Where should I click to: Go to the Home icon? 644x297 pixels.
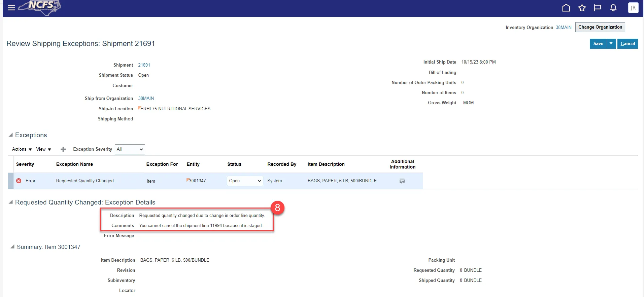click(x=566, y=8)
